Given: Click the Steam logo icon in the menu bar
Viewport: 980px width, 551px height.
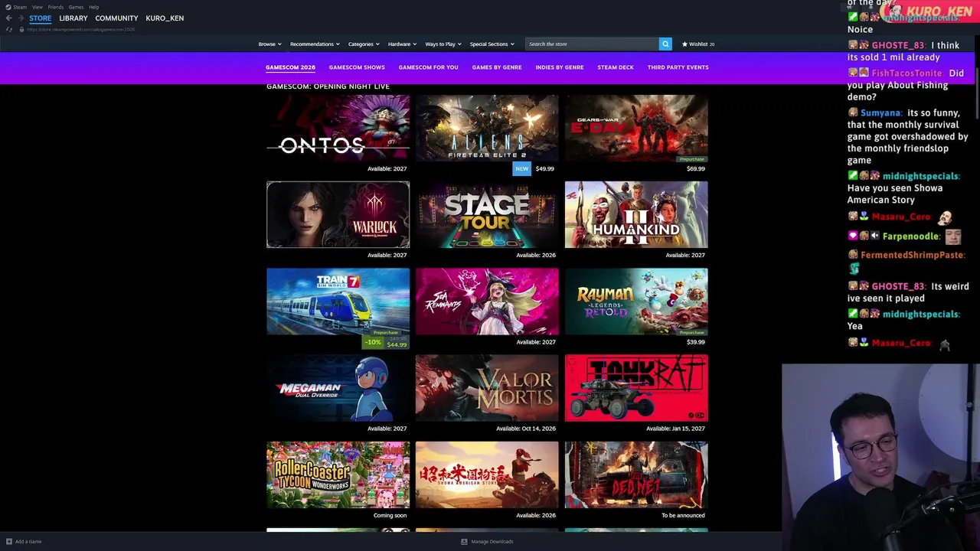Looking at the screenshot, I should tap(8, 7).
